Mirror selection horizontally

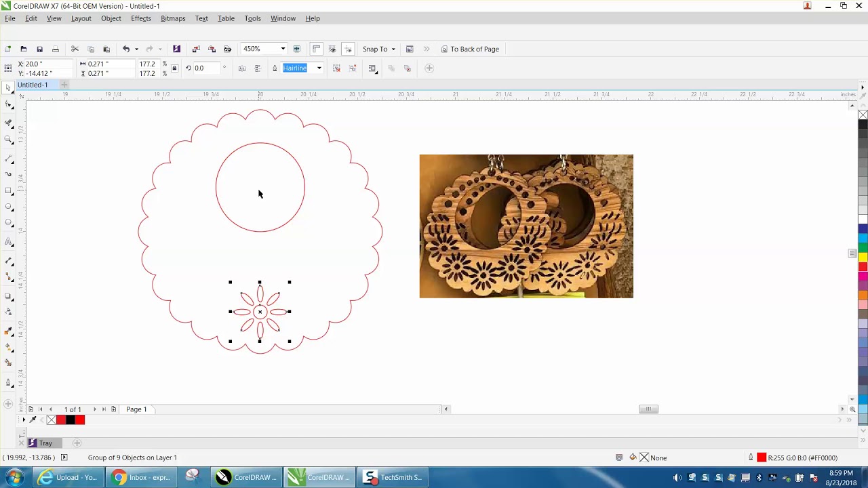tap(242, 68)
